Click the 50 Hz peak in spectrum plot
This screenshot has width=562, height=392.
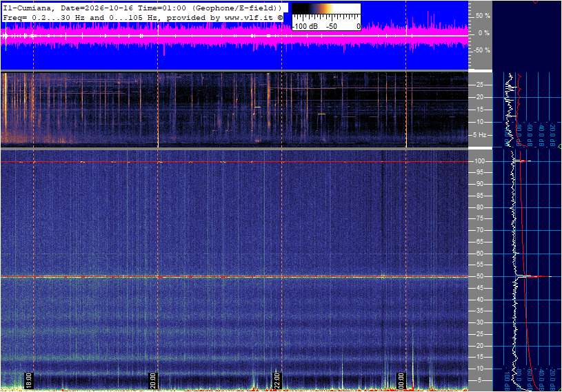pyautogui.click(x=533, y=276)
